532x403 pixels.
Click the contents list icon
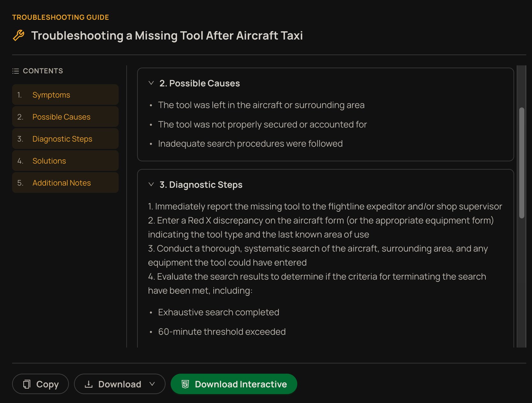pyautogui.click(x=16, y=71)
